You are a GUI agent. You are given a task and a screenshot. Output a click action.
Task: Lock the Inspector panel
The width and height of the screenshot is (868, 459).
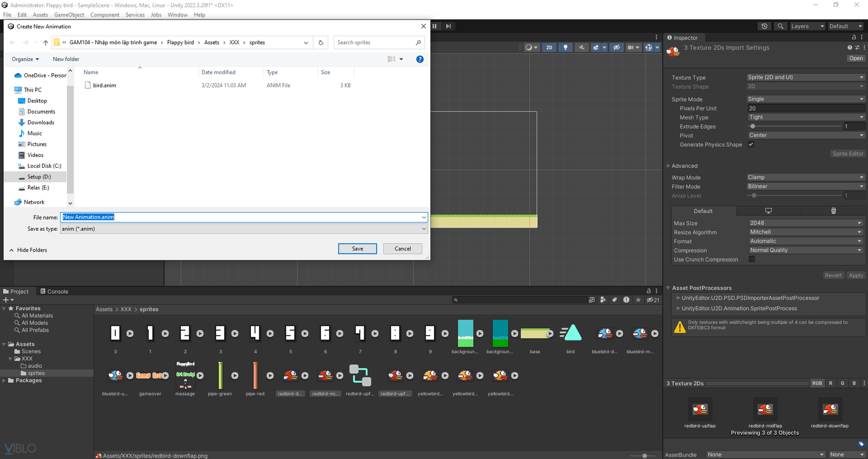[854, 37]
